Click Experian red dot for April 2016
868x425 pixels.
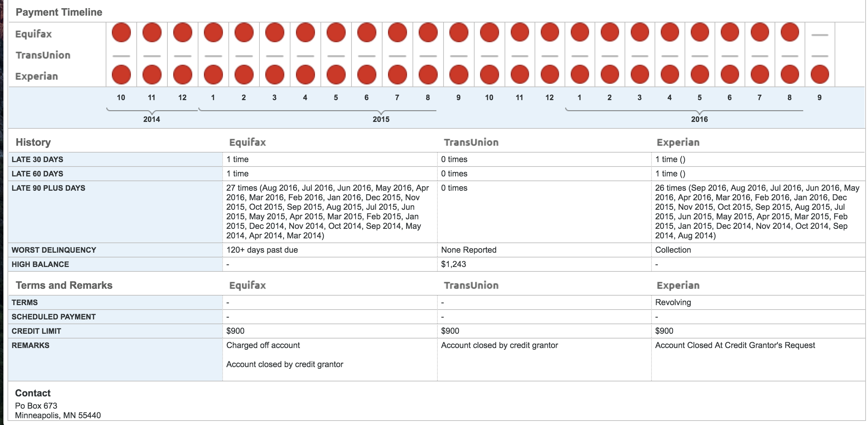(x=670, y=75)
